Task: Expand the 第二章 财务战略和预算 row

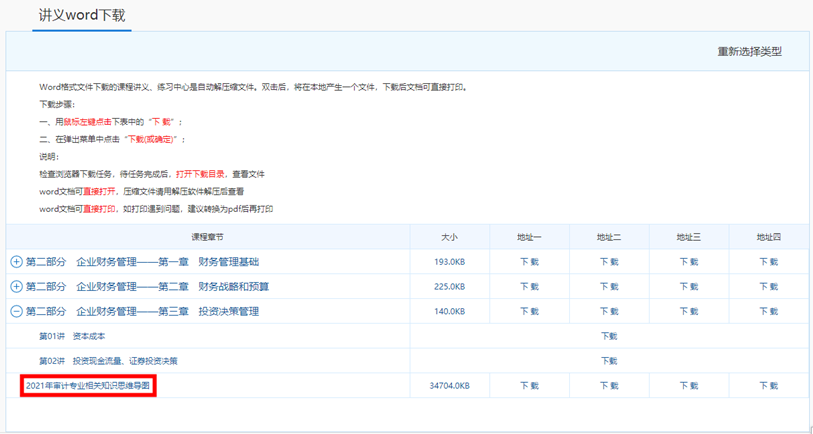Action: pos(16,287)
